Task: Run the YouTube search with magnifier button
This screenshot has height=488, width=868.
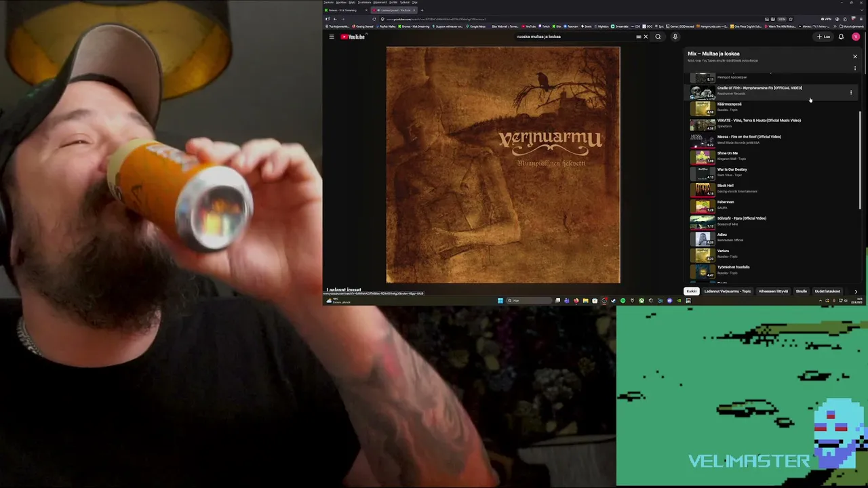Action: (658, 37)
